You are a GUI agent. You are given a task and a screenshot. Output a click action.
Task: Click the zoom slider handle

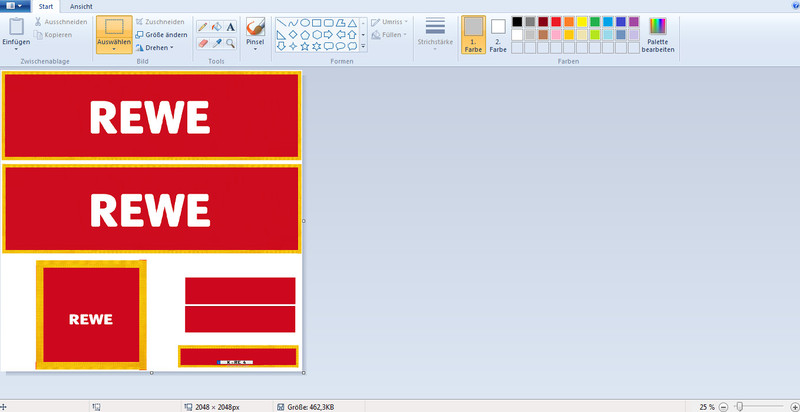point(739,406)
